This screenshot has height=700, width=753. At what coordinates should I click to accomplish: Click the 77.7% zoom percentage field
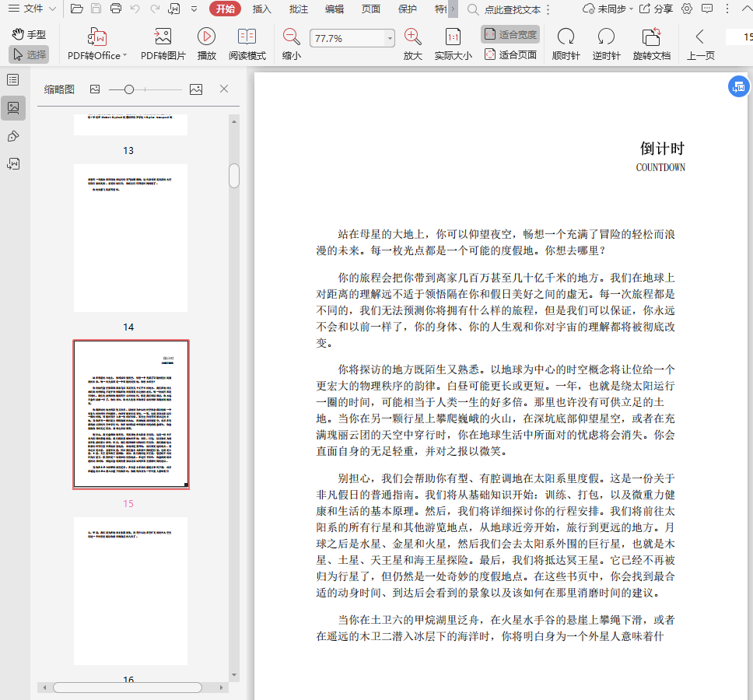click(348, 38)
